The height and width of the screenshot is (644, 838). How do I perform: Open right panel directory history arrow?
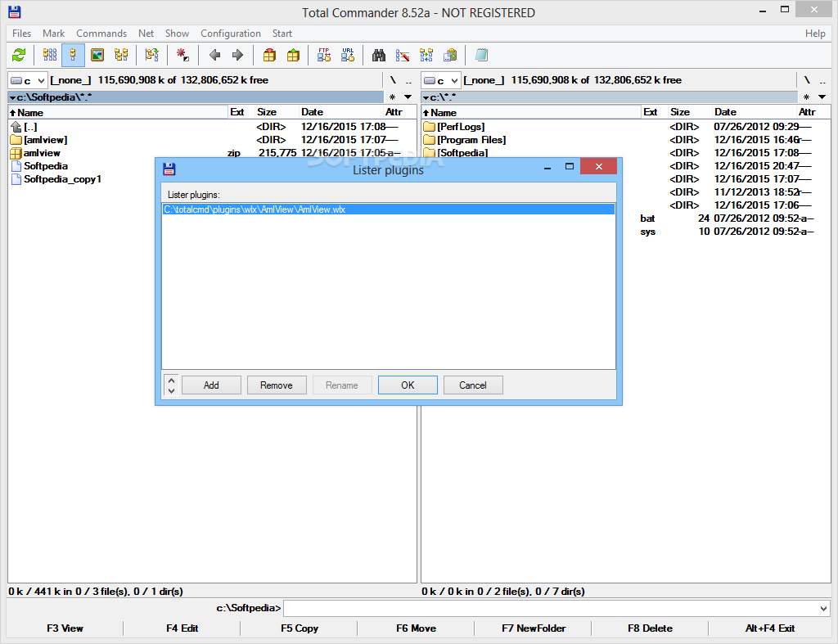822,97
